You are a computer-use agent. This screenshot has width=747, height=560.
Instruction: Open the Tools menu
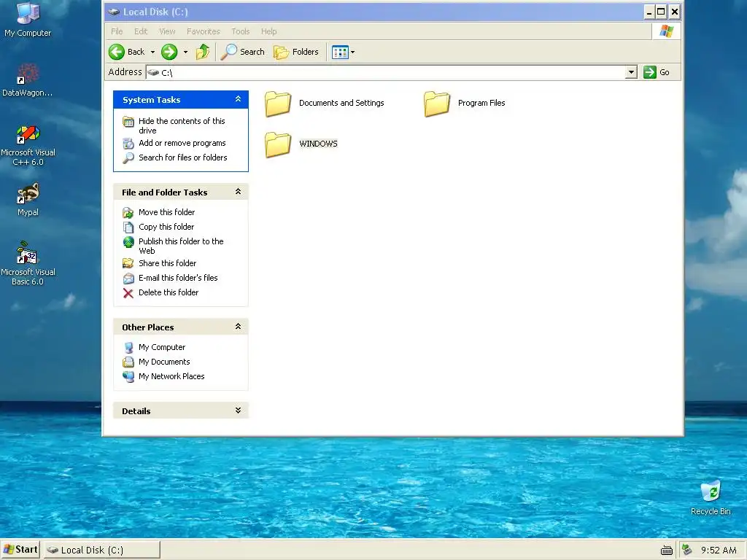click(x=241, y=31)
